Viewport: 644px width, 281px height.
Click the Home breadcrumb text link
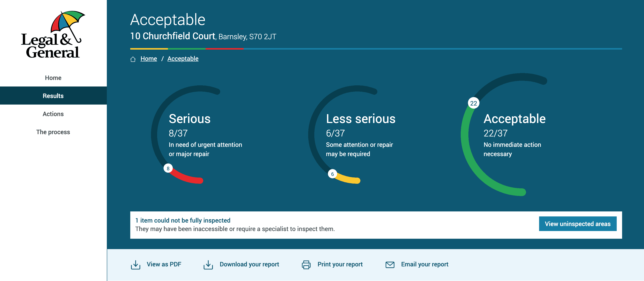(149, 59)
